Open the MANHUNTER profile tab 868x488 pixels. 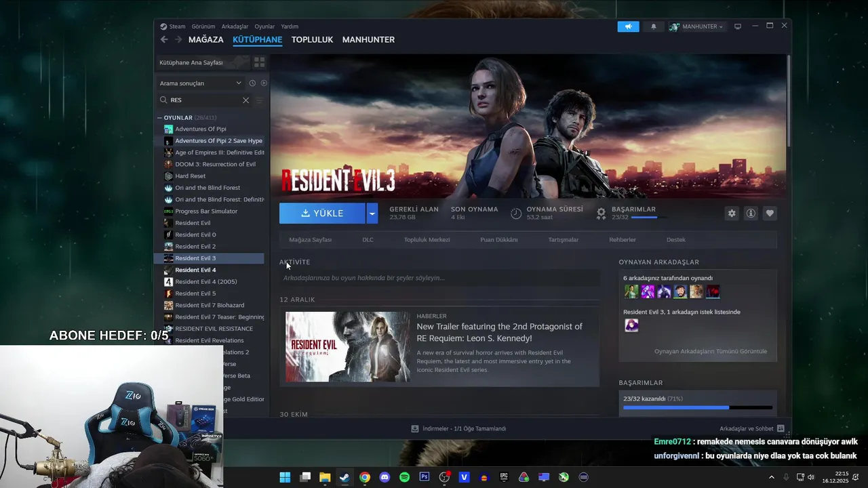click(x=368, y=39)
